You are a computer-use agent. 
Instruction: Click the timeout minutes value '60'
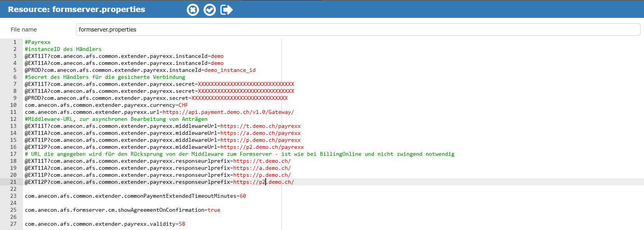[x=243, y=196]
